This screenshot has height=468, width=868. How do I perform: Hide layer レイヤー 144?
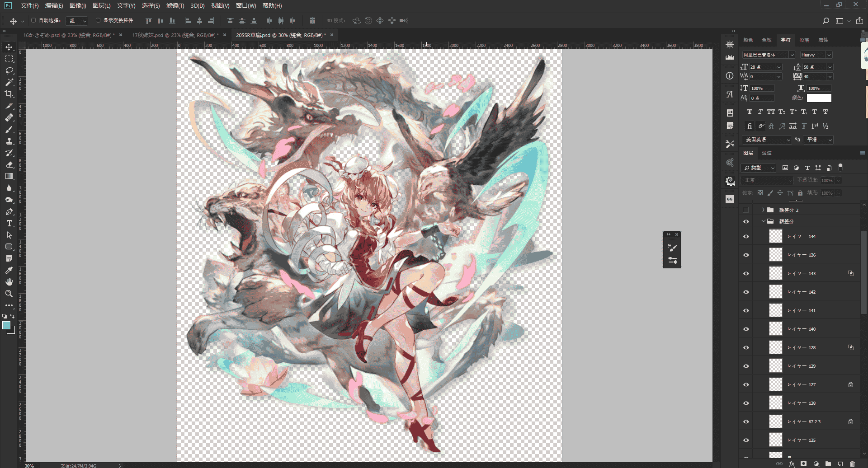point(746,236)
